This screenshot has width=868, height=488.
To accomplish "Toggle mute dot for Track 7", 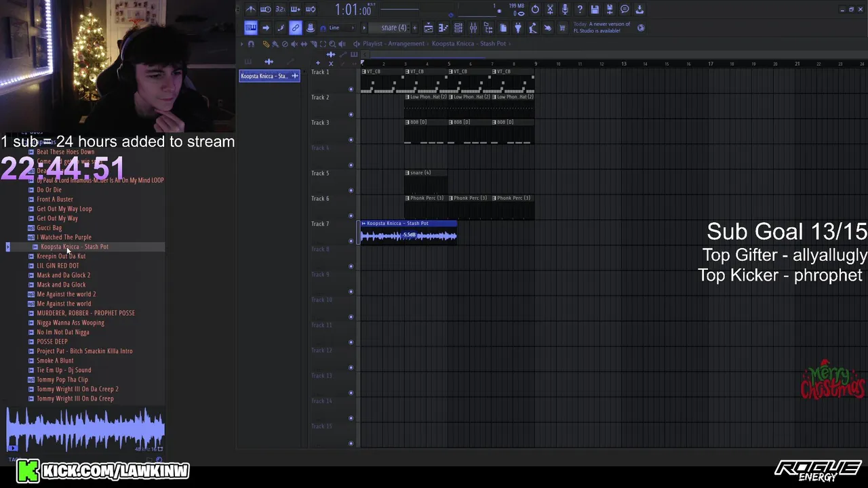I will 351,241.
